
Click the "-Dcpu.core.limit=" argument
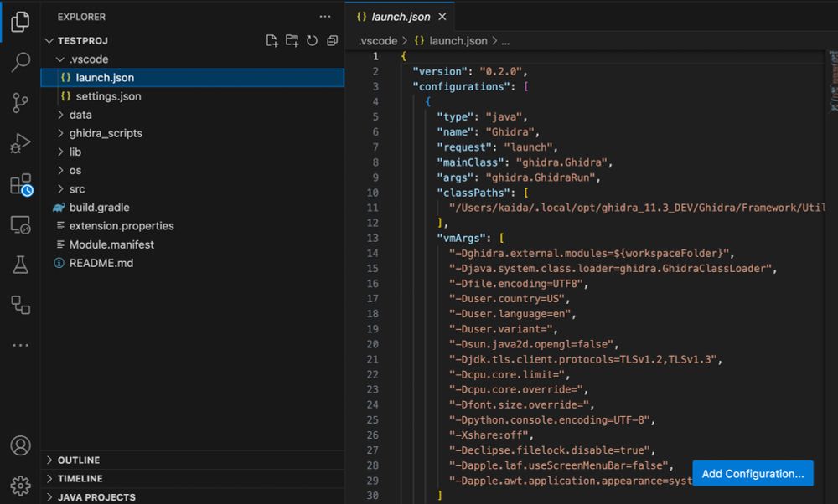click(x=506, y=375)
